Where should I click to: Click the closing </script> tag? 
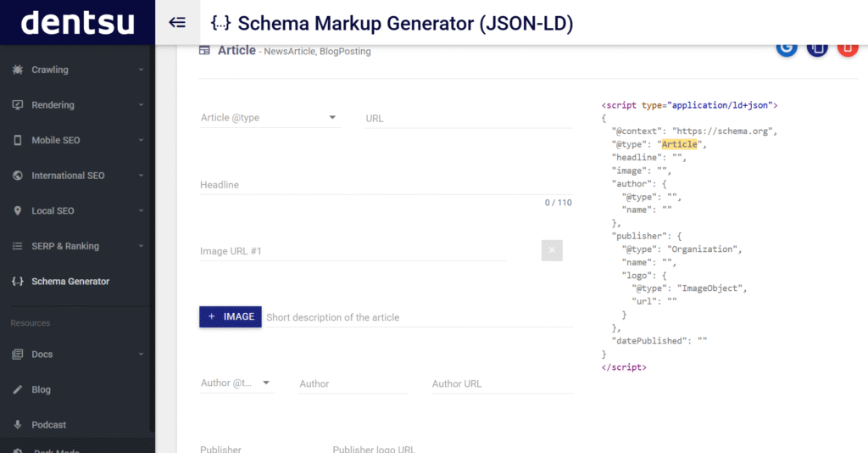[x=624, y=367]
